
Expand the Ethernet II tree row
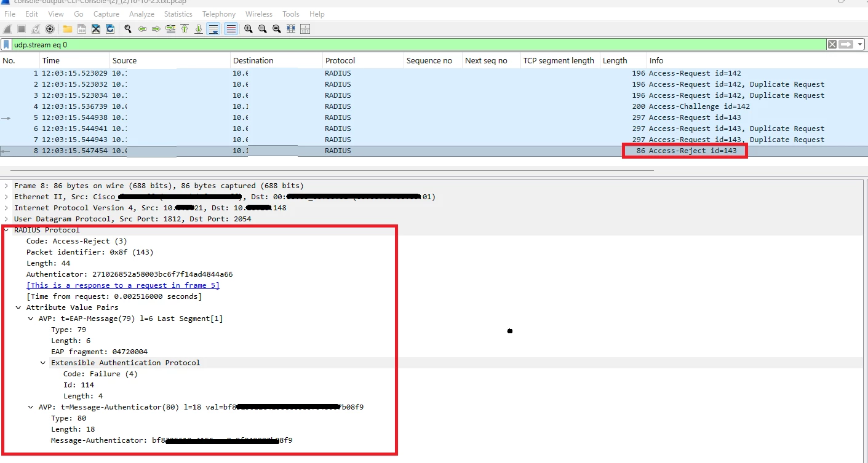6,197
